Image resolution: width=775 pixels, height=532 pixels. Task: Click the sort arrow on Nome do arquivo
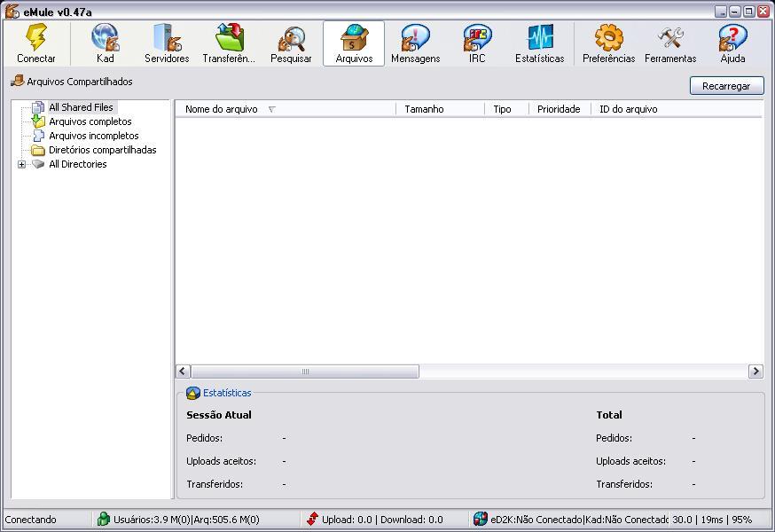tap(272, 109)
